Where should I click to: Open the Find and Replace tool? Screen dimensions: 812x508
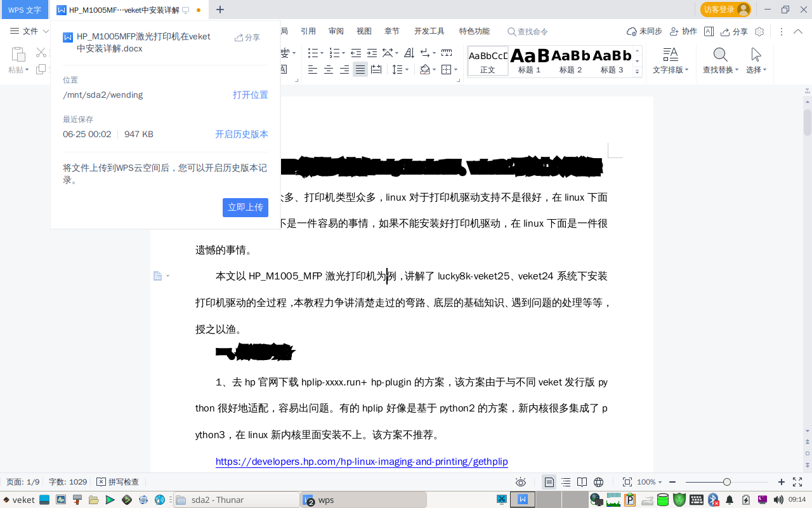(721, 61)
